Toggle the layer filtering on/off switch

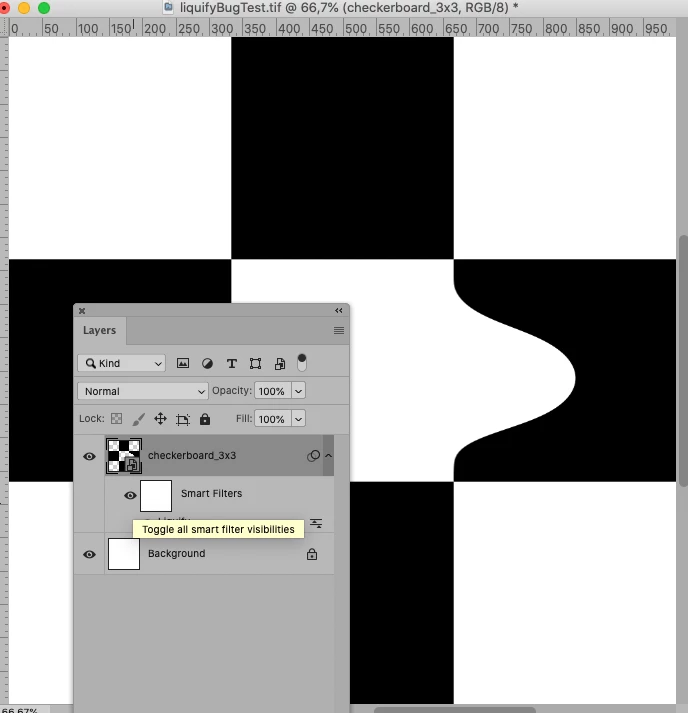click(x=301, y=362)
